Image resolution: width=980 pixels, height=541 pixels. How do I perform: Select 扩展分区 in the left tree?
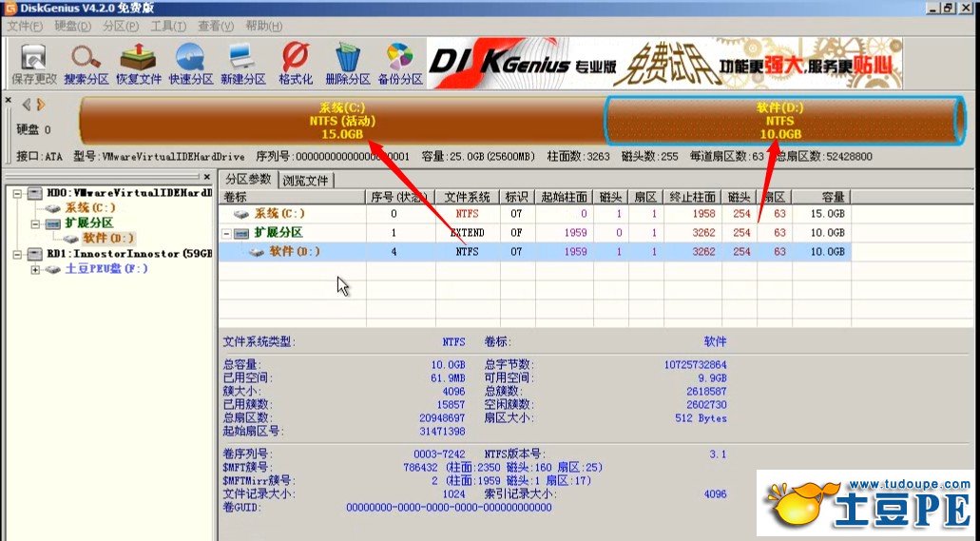click(89, 222)
